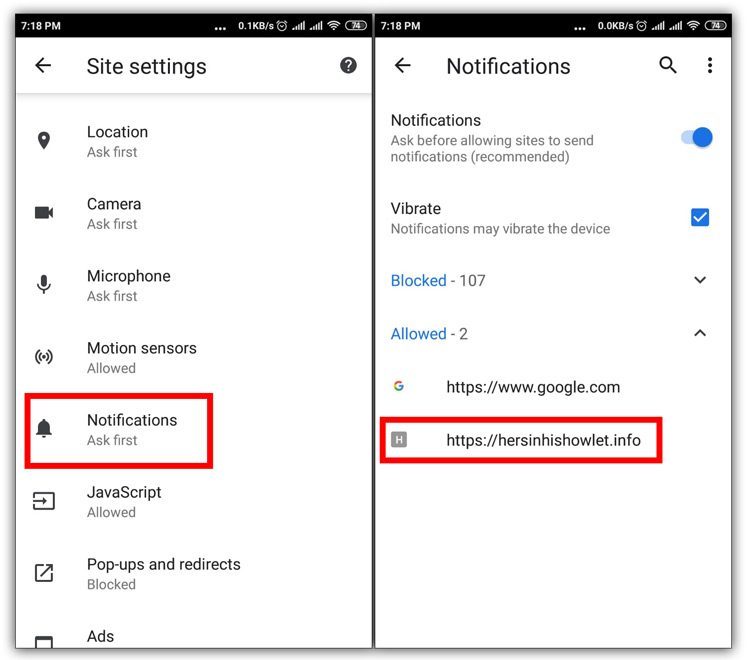Screen dimensions: 750x660
Task: Tap the 'Ask before allowing sites' description text
Action: (492, 148)
